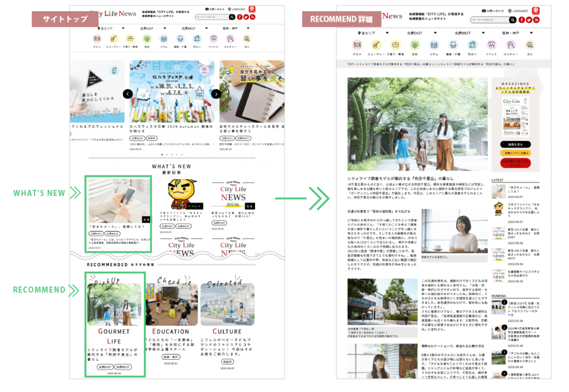Viewport: 569px width, 392px height.
Task: Click the ビューティー icon on the site top page
Action: click(x=113, y=39)
